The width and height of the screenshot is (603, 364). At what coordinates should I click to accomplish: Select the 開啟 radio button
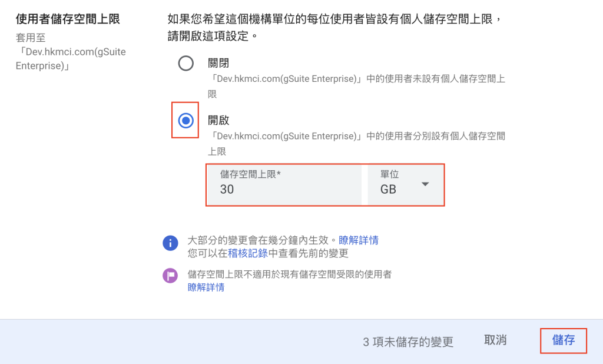click(x=185, y=121)
